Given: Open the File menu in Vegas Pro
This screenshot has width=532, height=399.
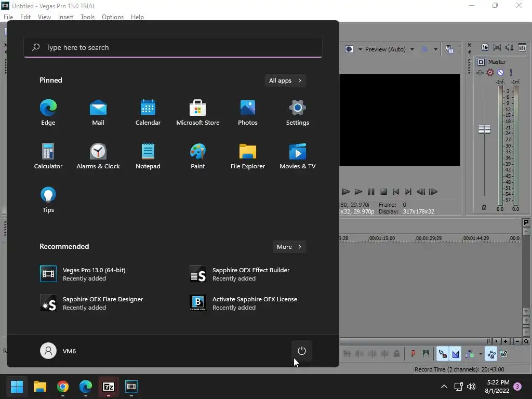Looking at the screenshot, I should pyautogui.click(x=8, y=17).
